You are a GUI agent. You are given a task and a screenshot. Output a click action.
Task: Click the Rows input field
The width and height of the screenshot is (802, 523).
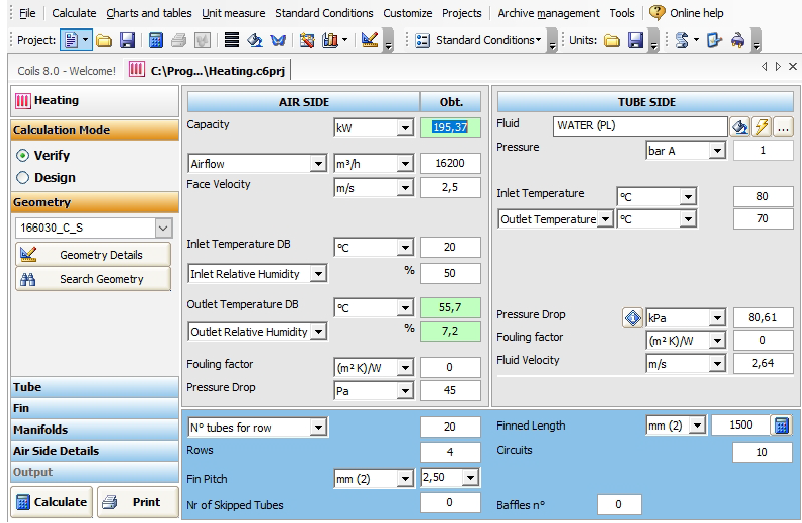[x=450, y=453]
